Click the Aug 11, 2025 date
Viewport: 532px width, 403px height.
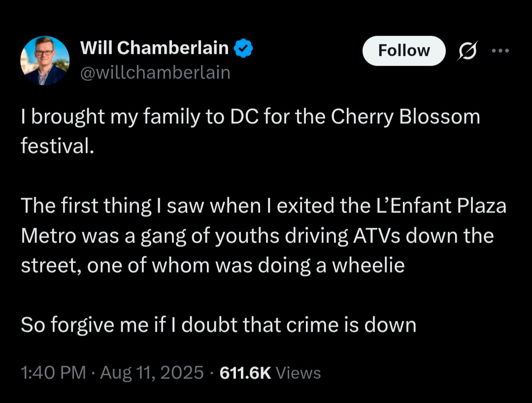(x=152, y=372)
